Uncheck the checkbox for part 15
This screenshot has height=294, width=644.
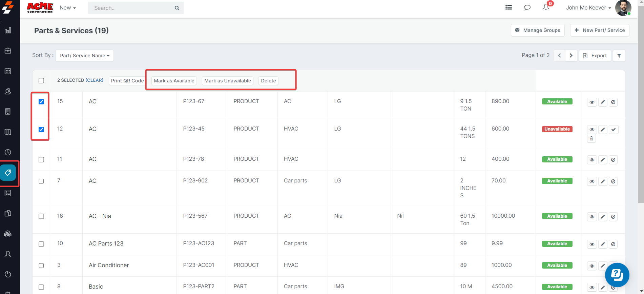click(41, 102)
